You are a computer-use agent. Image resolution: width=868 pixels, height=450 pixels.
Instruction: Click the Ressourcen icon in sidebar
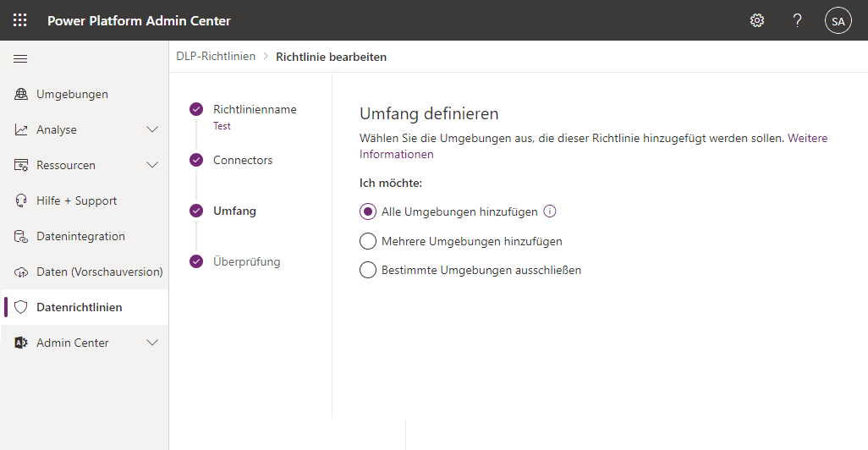pos(21,165)
